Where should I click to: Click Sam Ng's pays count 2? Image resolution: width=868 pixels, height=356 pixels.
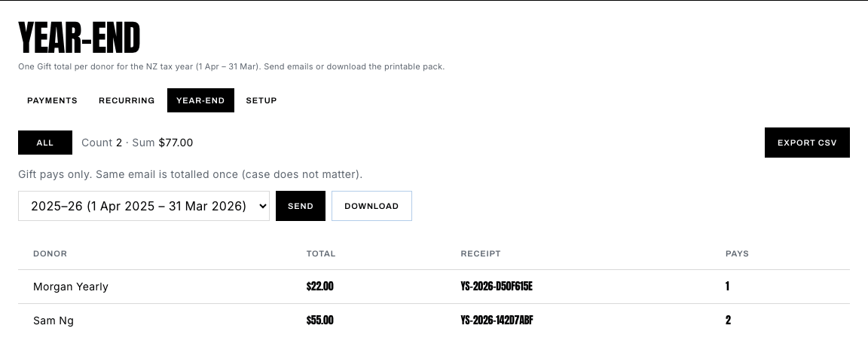[x=728, y=320]
